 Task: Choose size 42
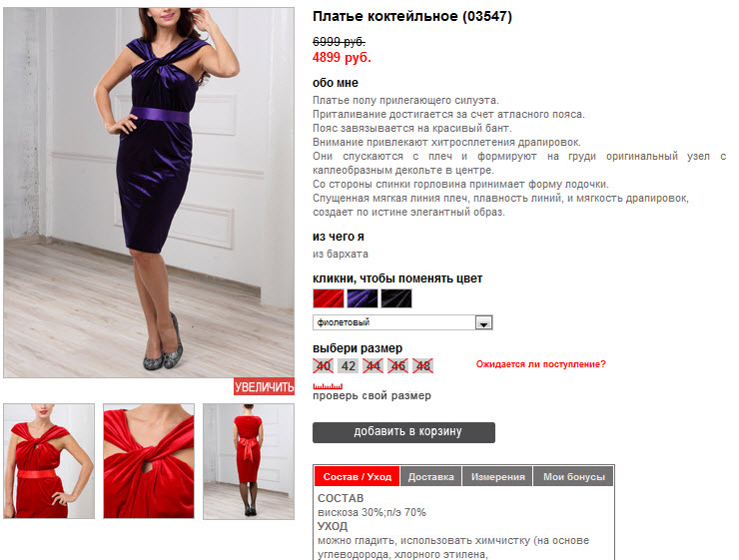(349, 366)
